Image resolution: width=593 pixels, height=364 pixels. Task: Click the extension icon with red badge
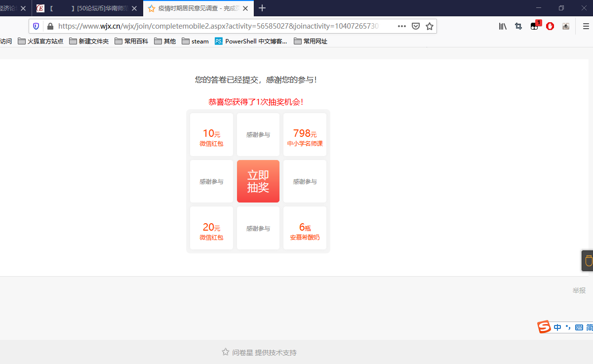[x=535, y=26]
